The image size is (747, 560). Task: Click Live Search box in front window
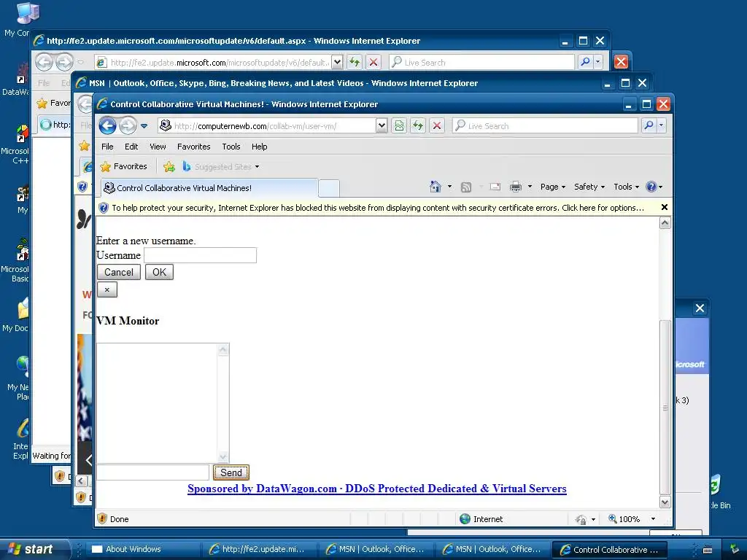click(545, 125)
